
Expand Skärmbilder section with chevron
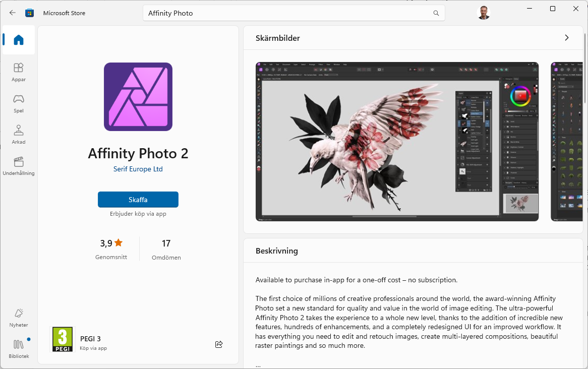tap(567, 38)
